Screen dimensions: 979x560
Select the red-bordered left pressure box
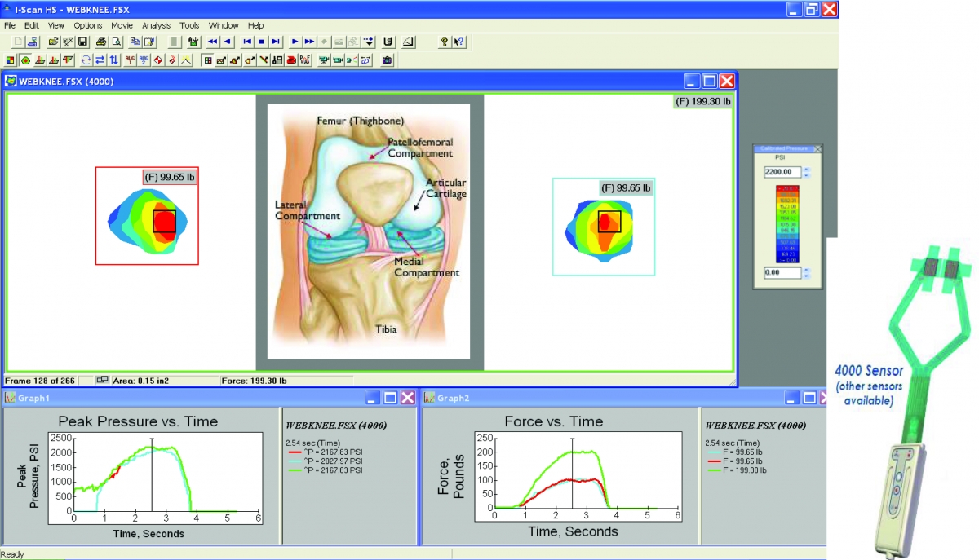pos(147,216)
